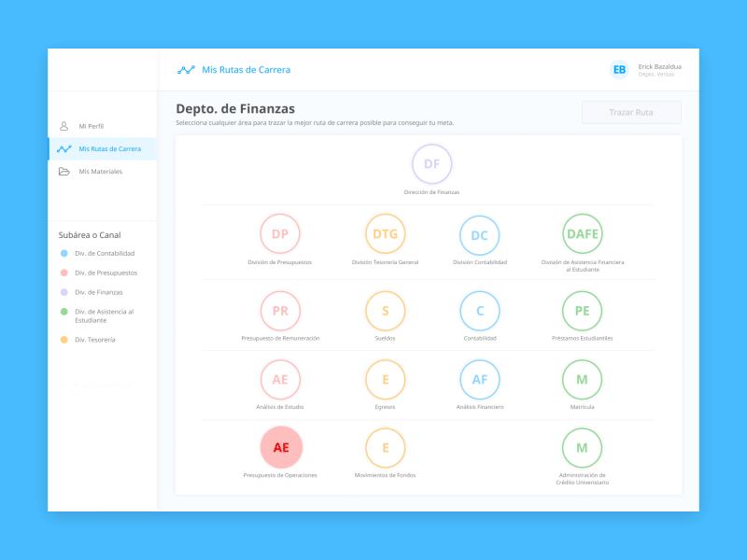The height and width of the screenshot is (560, 747).
Task: Click the Sueldos (S) circle
Action: pyautogui.click(x=386, y=311)
